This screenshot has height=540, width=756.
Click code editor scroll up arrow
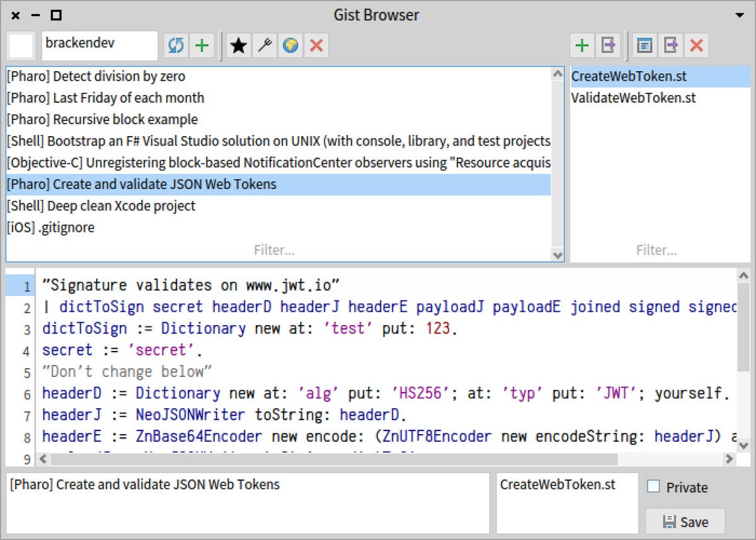pyautogui.click(x=744, y=275)
